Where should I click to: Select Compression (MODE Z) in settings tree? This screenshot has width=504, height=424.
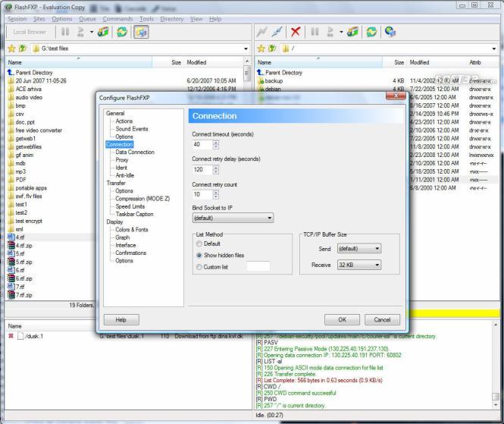coord(142,199)
